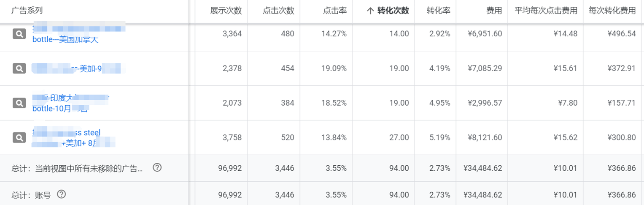Click search campaign icon for steel 美加+ row
Image resolution: width=644 pixels, height=205 pixels.
[x=19, y=137]
